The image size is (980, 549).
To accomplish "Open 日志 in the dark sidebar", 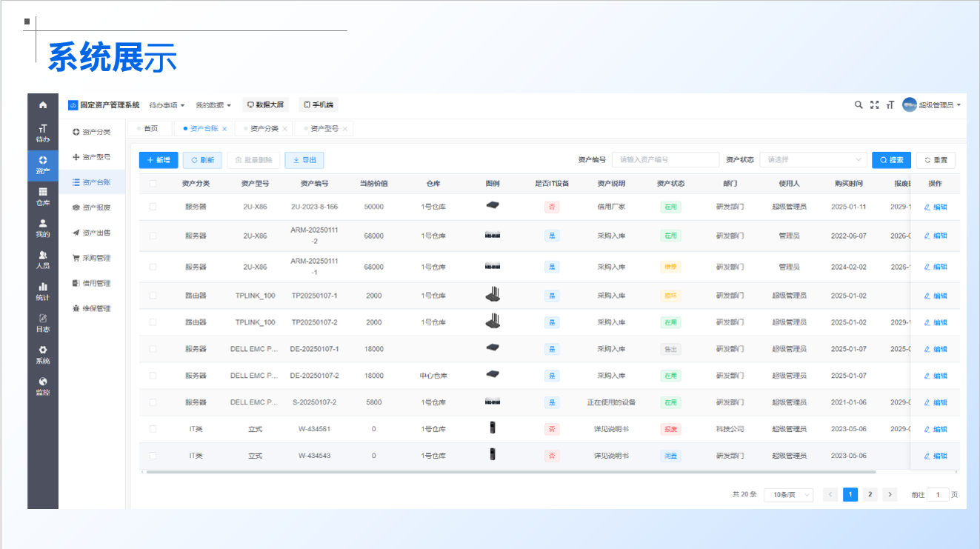I will 43,323.
